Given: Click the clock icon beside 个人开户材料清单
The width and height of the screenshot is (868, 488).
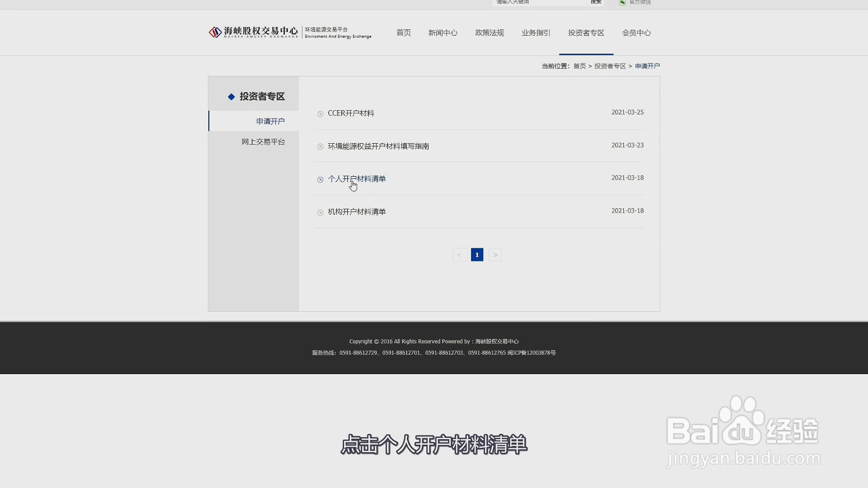Looking at the screenshot, I should point(320,179).
